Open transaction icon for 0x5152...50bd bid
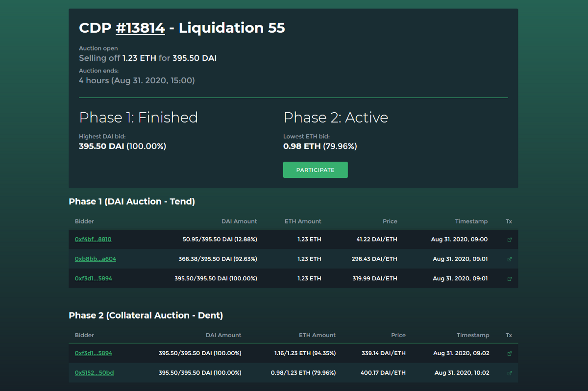Viewport: 588px width, 391px height. 509,373
